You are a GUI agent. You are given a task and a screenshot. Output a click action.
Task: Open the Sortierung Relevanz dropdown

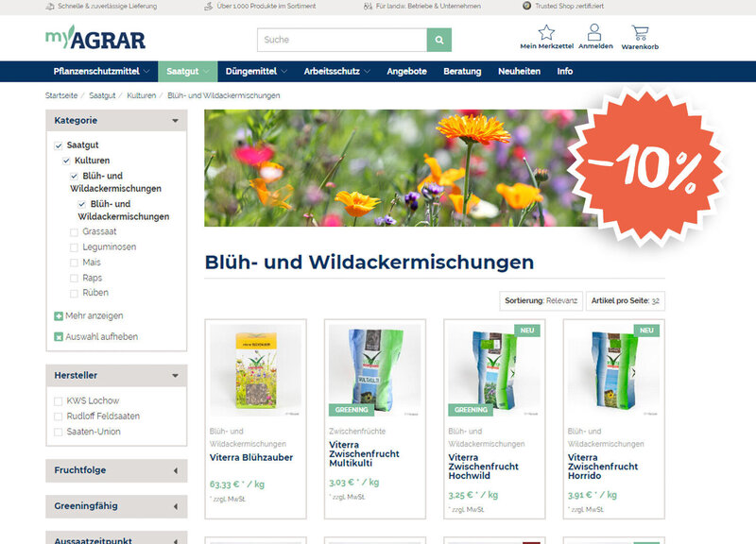point(541,300)
